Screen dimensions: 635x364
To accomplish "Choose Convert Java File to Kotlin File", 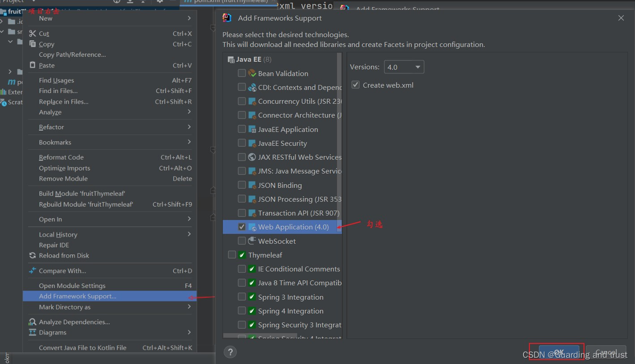I will [110, 347].
